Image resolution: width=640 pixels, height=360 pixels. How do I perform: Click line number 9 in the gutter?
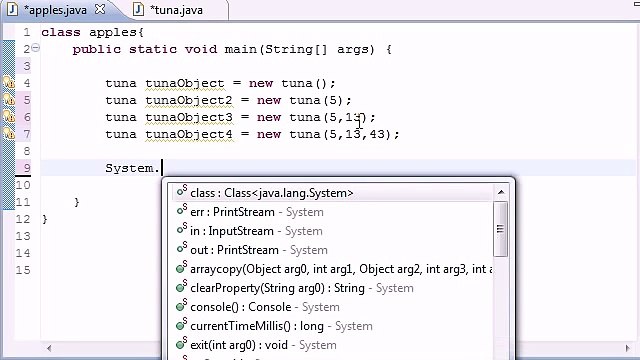(27, 168)
